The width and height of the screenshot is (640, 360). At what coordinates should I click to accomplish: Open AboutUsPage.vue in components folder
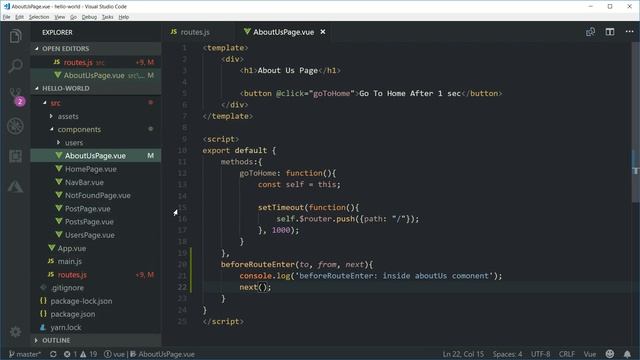[97, 156]
